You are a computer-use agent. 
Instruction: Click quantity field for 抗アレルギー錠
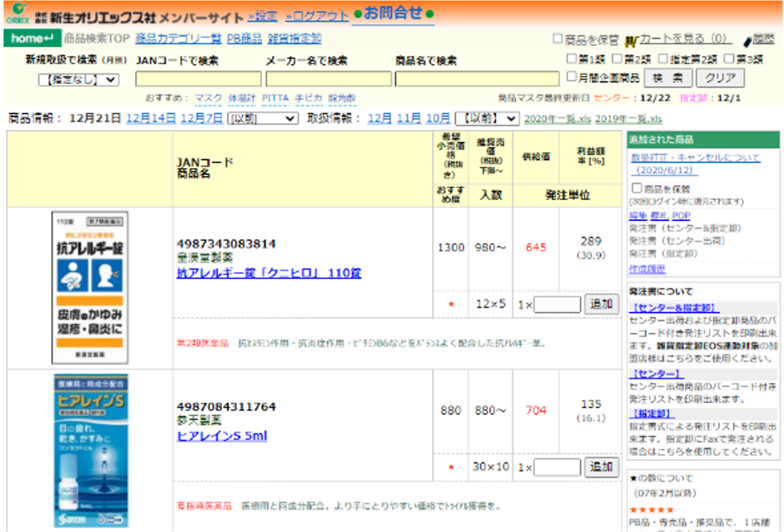click(557, 305)
